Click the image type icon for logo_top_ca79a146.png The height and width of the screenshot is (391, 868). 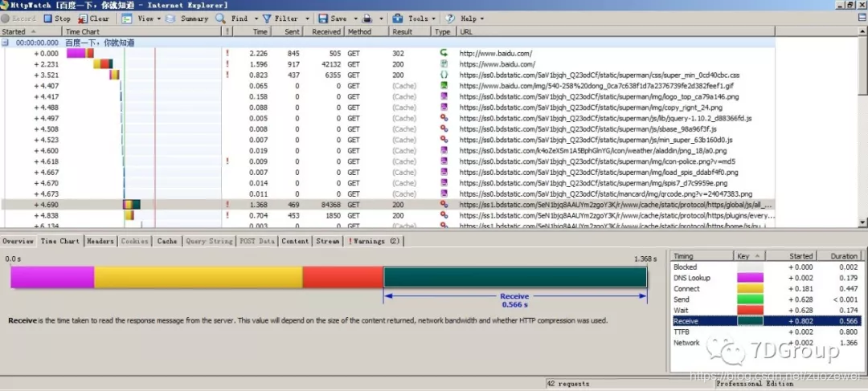pyautogui.click(x=444, y=96)
